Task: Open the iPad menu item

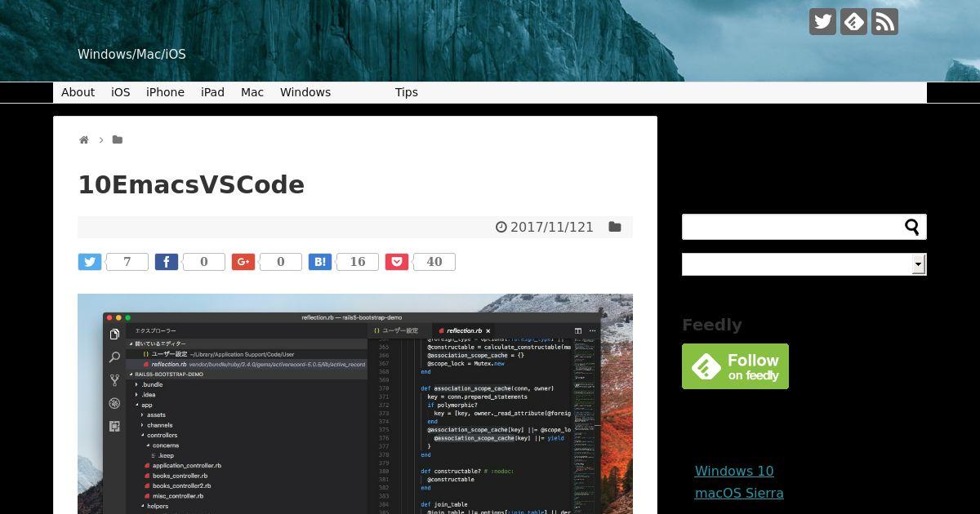Action: pyautogui.click(x=212, y=92)
